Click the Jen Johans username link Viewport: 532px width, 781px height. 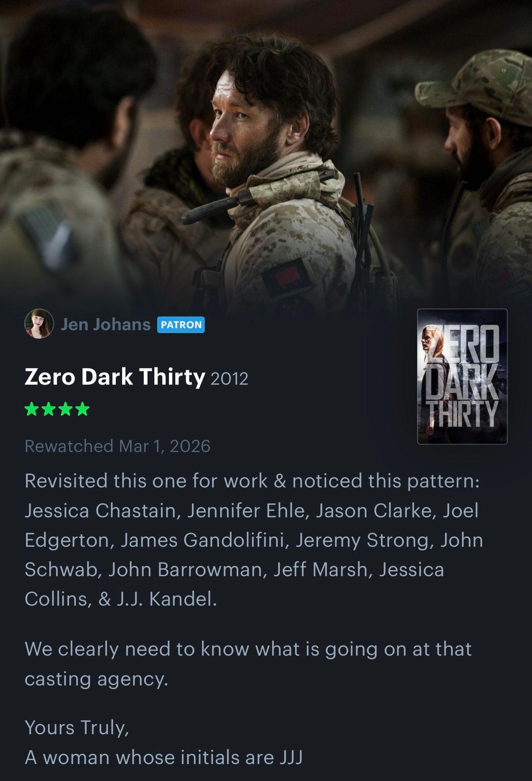(106, 325)
